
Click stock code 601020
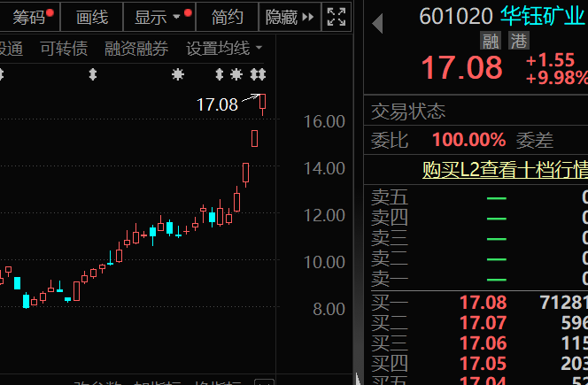point(456,17)
